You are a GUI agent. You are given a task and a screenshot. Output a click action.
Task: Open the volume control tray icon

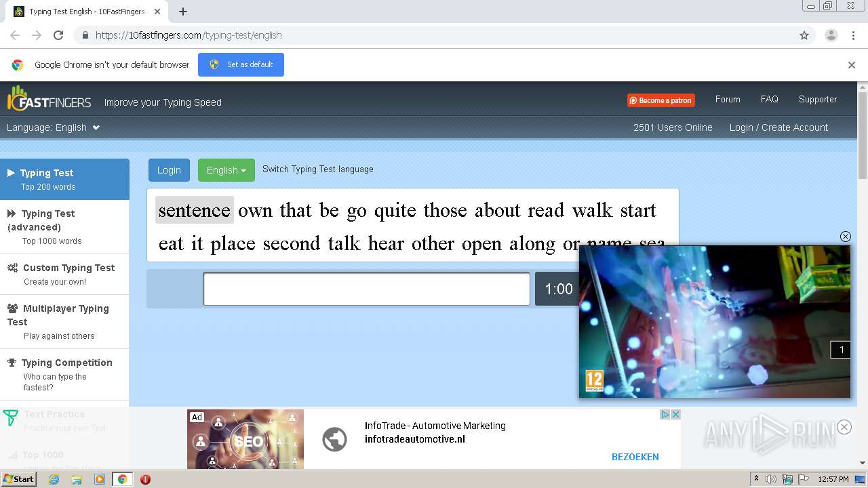771,479
